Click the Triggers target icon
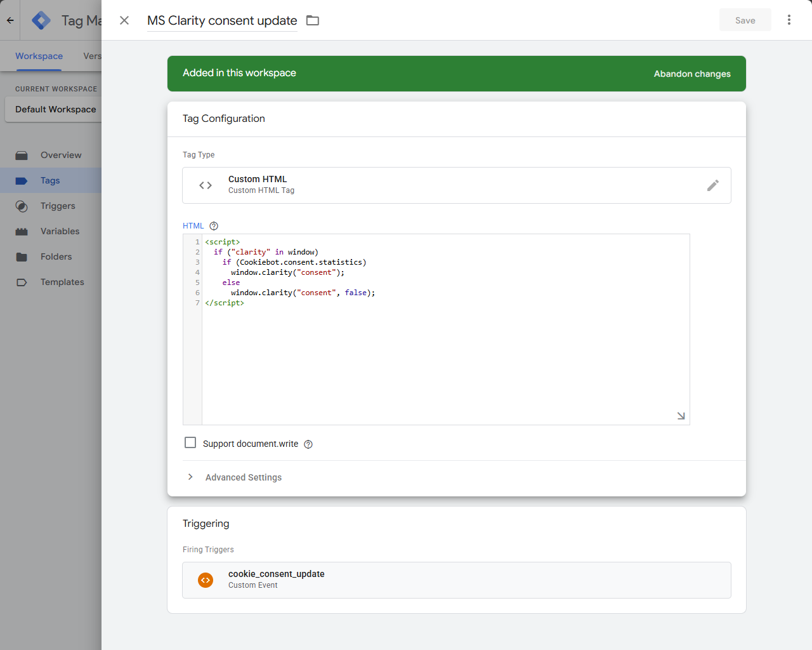The image size is (812, 650). [x=22, y=206]
